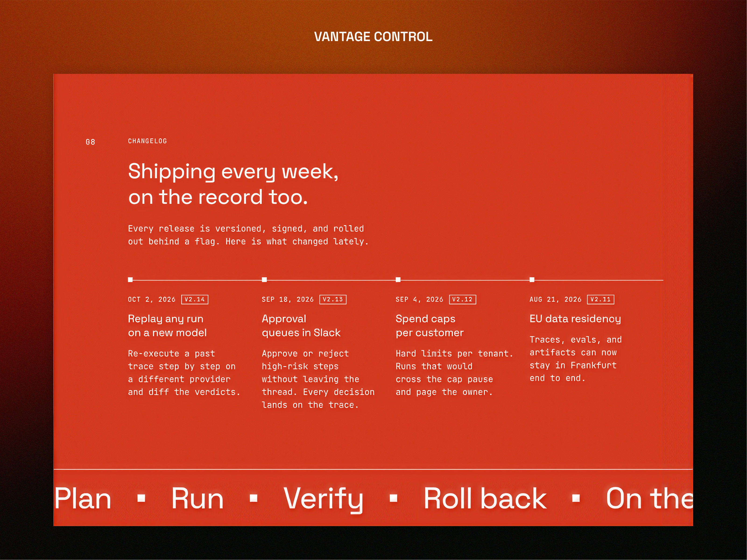Click the 'Every release is versioned' intro paragraph
This screenshot has height=560, width=747.
[248, 235]
